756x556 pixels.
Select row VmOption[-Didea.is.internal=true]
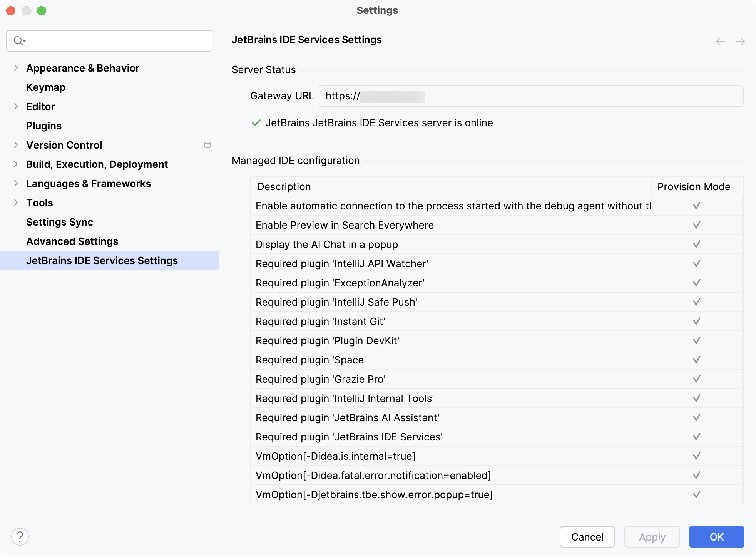497,456
